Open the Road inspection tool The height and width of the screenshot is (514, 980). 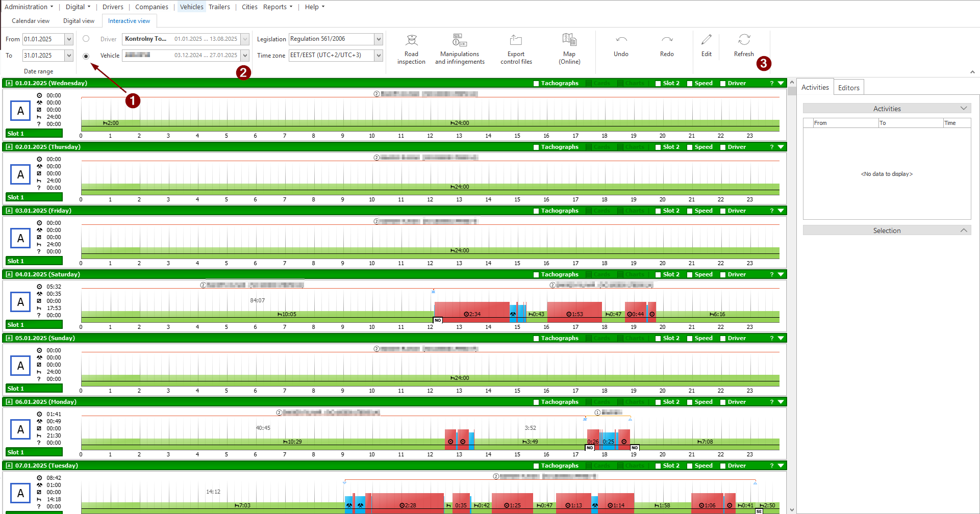tap(411, 49)
